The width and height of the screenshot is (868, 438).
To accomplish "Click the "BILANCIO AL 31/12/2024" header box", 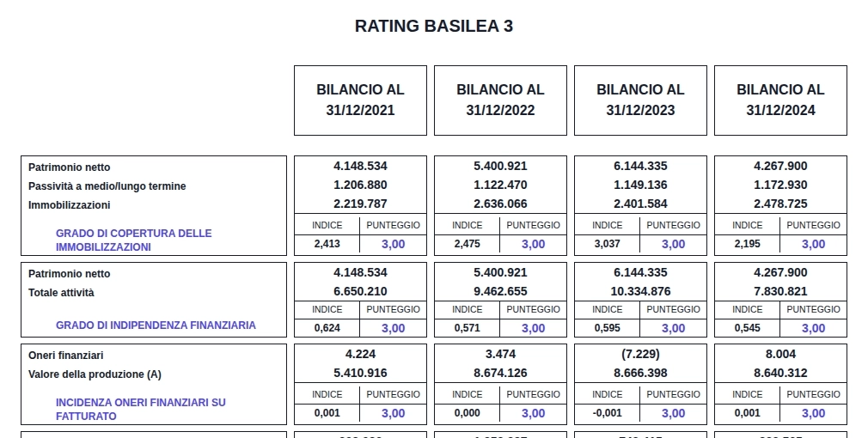I will click(780, 100).
